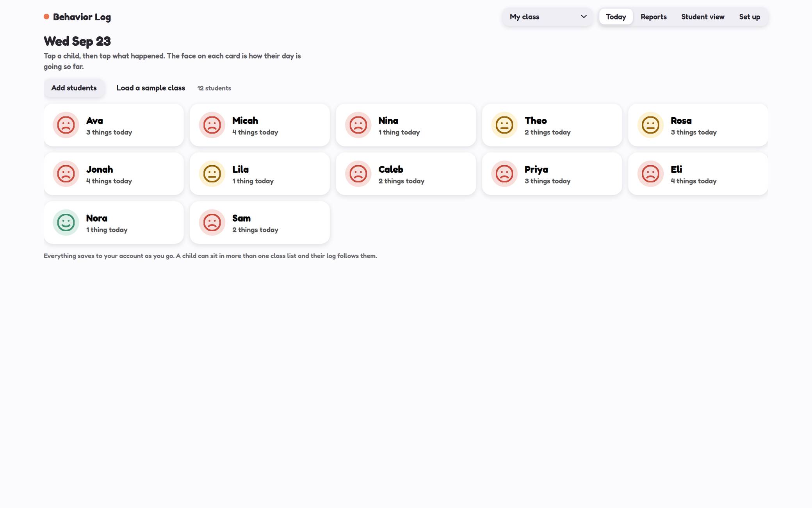The height and width of the screenshot is (508, 812).
Task: Select Caleb's "2 things today" text
Action: [x=401, y=181]
